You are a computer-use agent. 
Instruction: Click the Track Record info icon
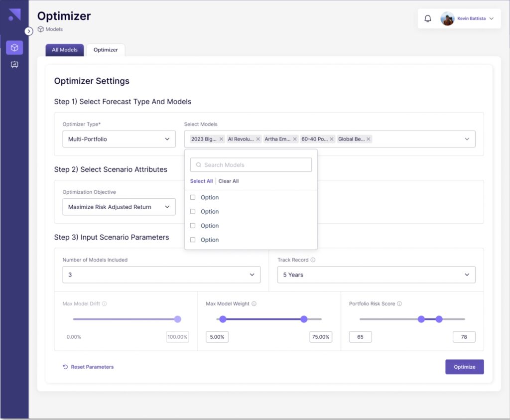pyautogui.click(x=313, y=260)
